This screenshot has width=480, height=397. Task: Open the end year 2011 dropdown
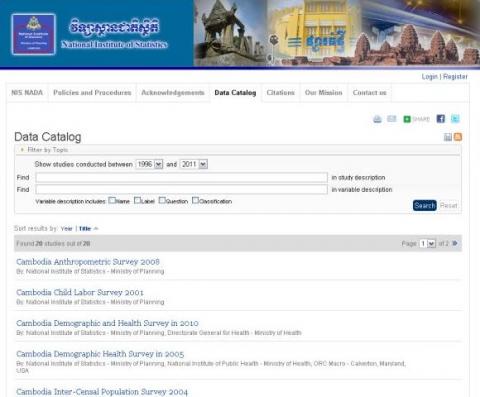(194, 164)
